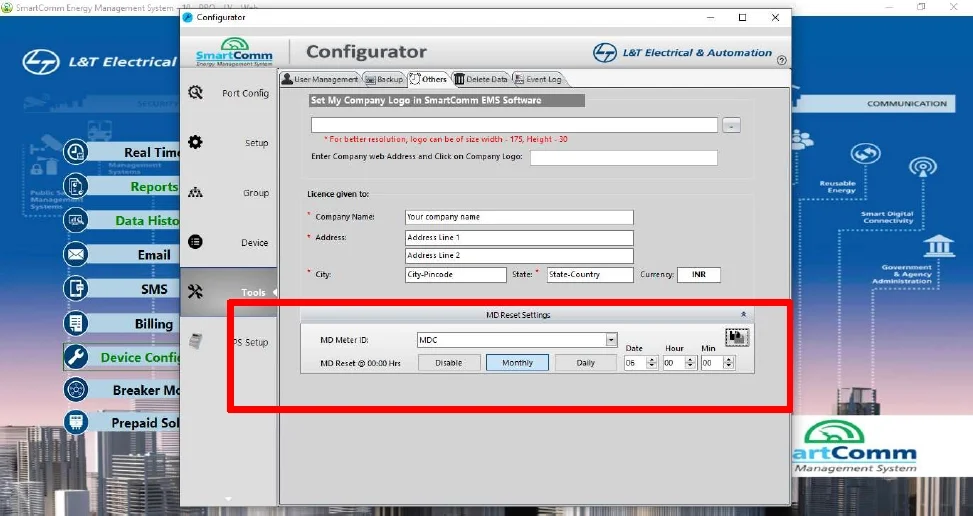Click the Currency INR field
The width and height of the screenshot is (973, 516).
[x=699, y=275]
